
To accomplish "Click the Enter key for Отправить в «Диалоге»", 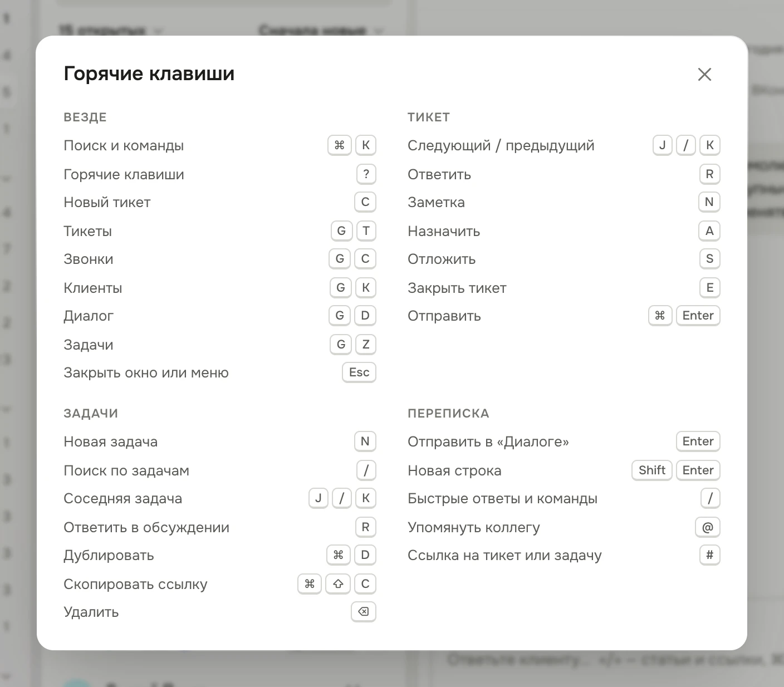I will tap(698, 441).
